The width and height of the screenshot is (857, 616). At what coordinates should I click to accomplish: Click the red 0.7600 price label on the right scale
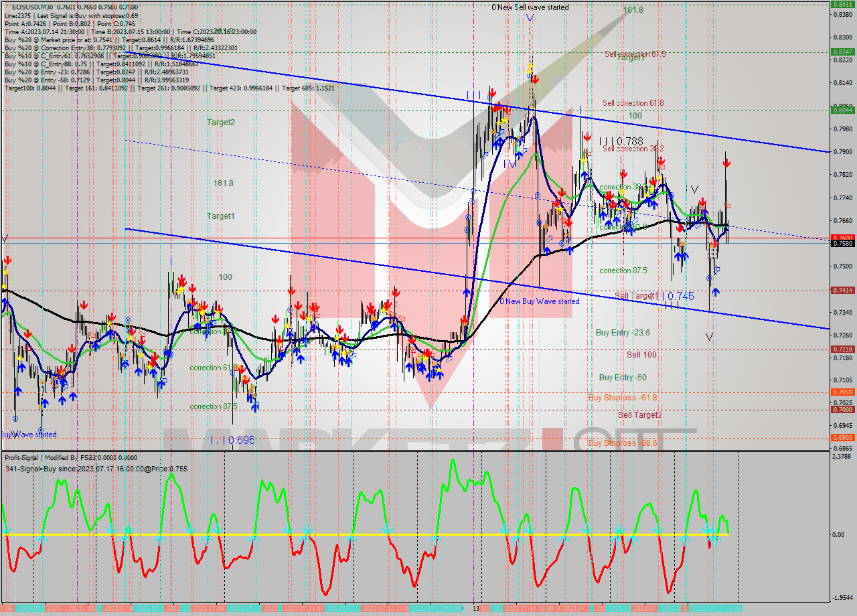(842, 238)
